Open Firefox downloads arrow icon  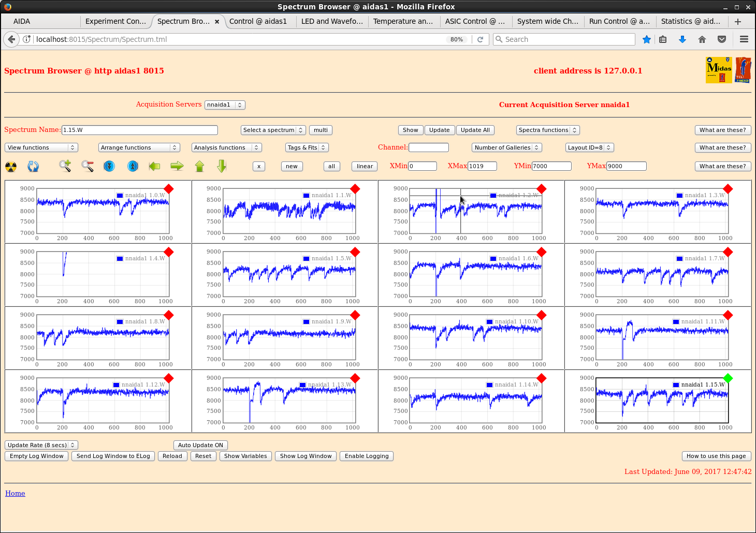point(682,39)
